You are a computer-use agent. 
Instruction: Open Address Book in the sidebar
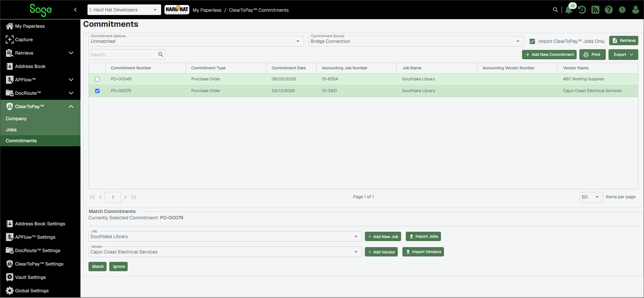40,66
